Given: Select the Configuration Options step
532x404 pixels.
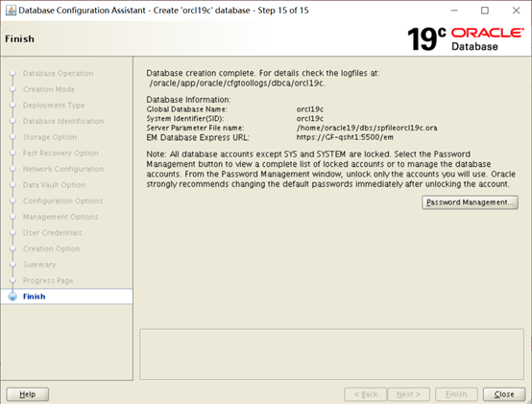Looking at the screenshot, I should [x=62, y=201].
